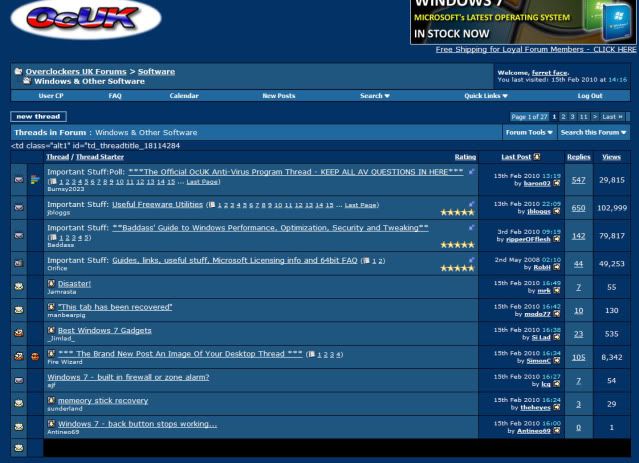This screenshot has width=639, height=463.
Task: Expand the Forum Tools menu
Action: point(529,132)
